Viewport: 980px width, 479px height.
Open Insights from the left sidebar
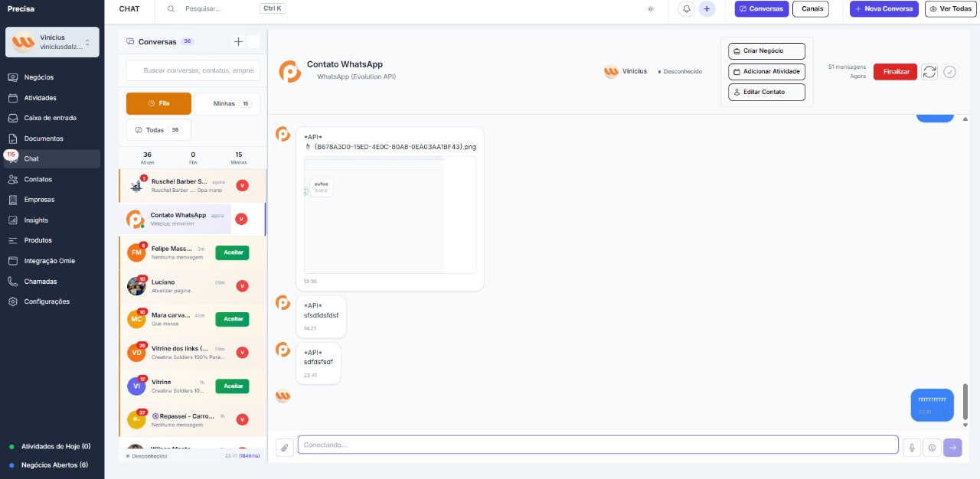[36, 220]
